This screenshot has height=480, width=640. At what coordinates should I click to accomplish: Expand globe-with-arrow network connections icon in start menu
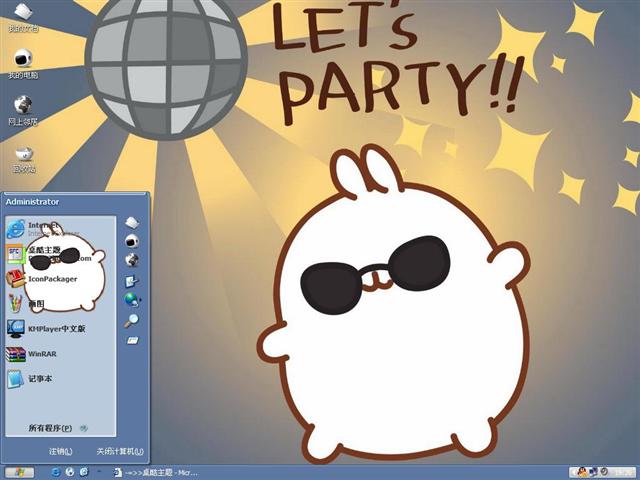(x=133, y=300)
